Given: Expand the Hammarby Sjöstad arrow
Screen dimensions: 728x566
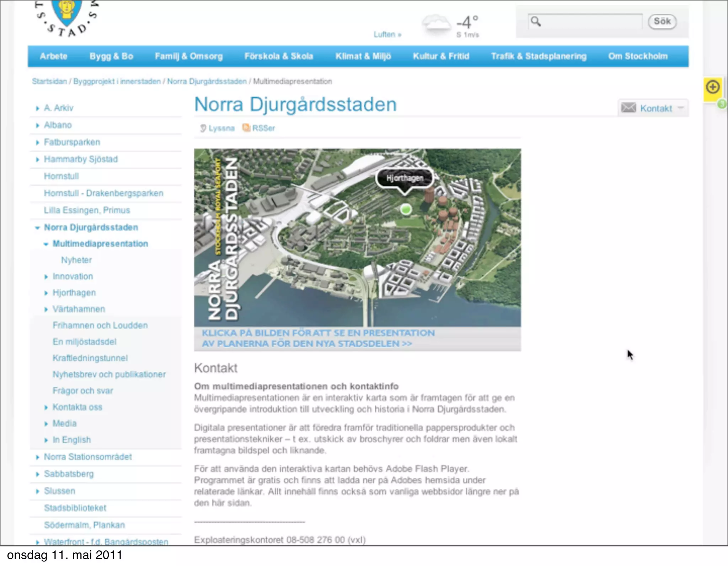Looking at the screenshot, I should tap(37, 160).
